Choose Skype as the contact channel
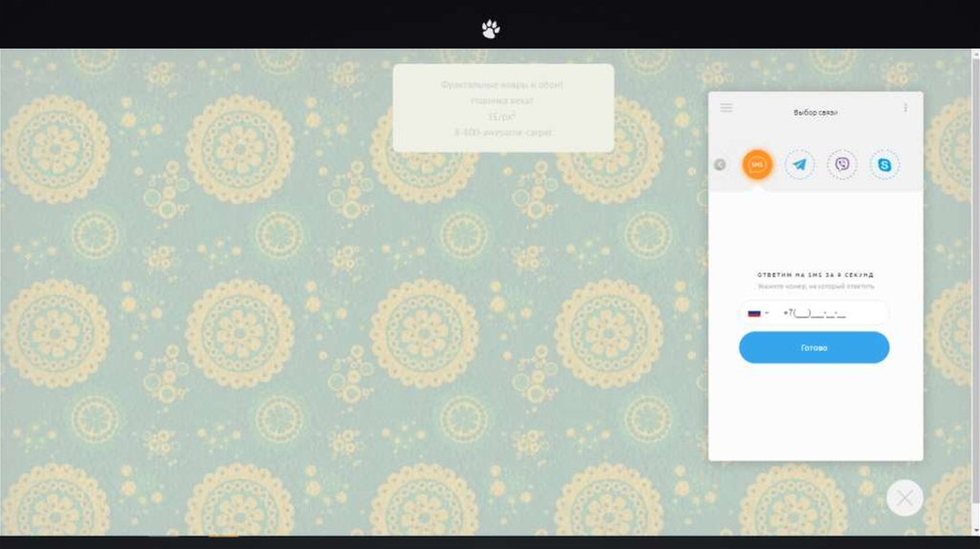Viewport: 980px width, 549px height. [884, 165]
